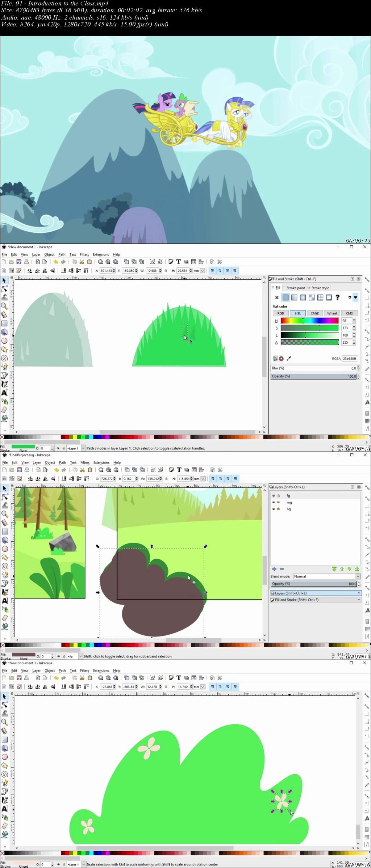Flip selection horizontally in the grass-hill window
Viewport: 371px width, 868px height.
[45, 271]
